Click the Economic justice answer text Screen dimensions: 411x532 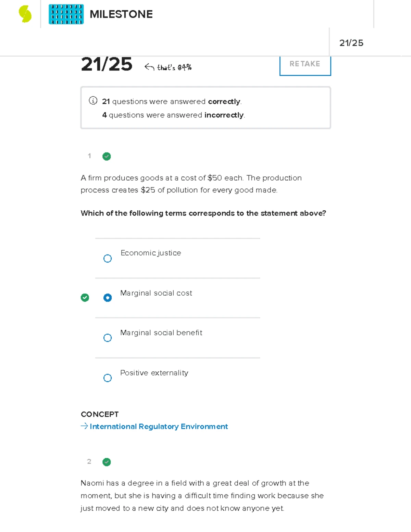tap(151, 253)
